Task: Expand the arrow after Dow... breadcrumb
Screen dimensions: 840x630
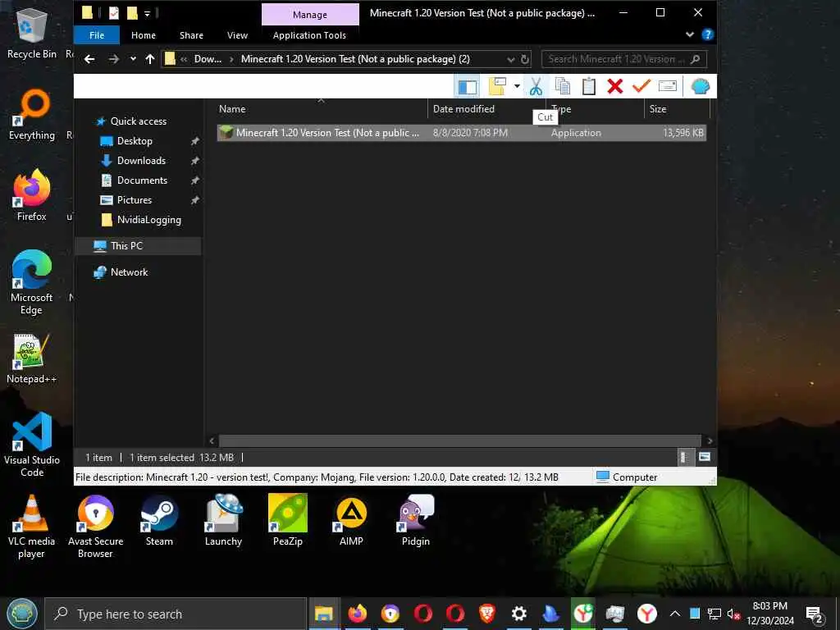Action: (x=231, y=59)
